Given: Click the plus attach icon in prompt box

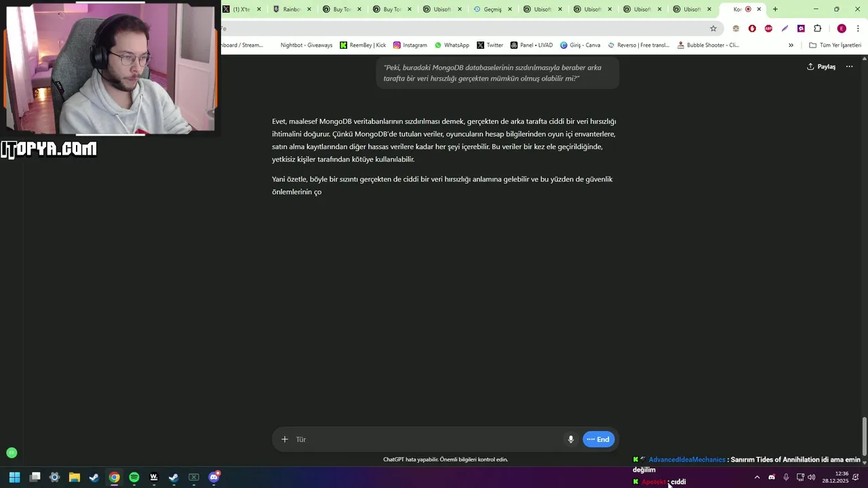Looking at the screenshot, I should (285, 439).
